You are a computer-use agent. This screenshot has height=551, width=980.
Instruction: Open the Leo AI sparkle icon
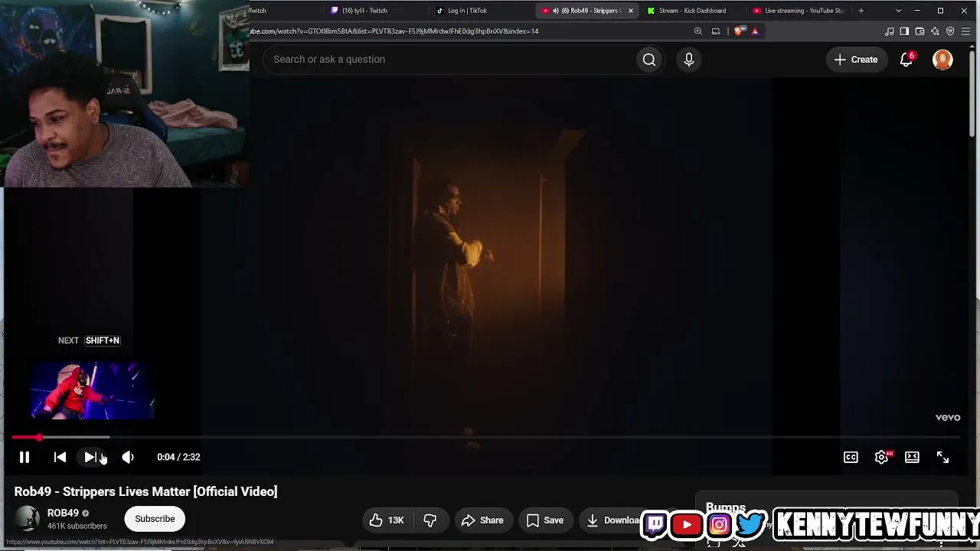pos(935,31)
